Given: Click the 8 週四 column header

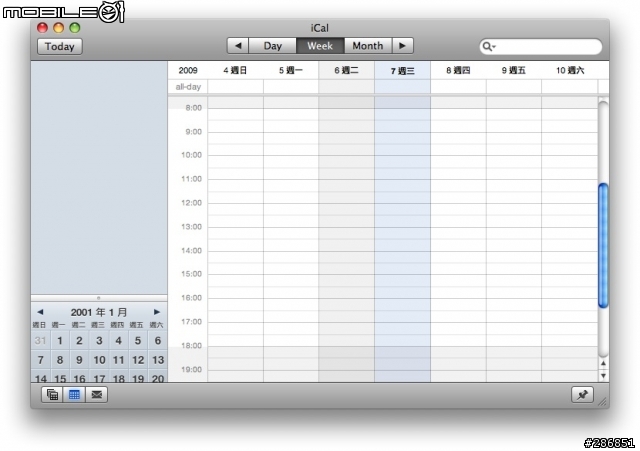Looking at the screenshot, I should (458, 71).
